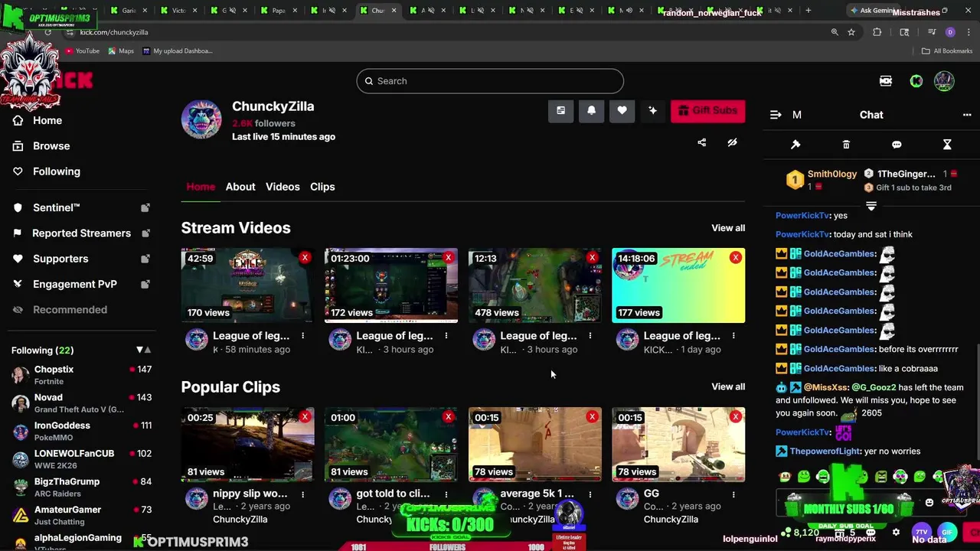Bookmark this page with the star icon

pos(851,32)
